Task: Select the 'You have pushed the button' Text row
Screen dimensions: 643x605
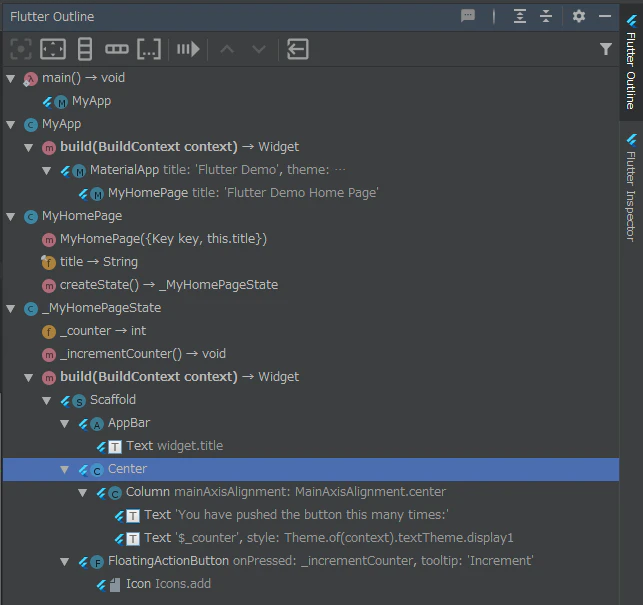Action: (310, 515)
